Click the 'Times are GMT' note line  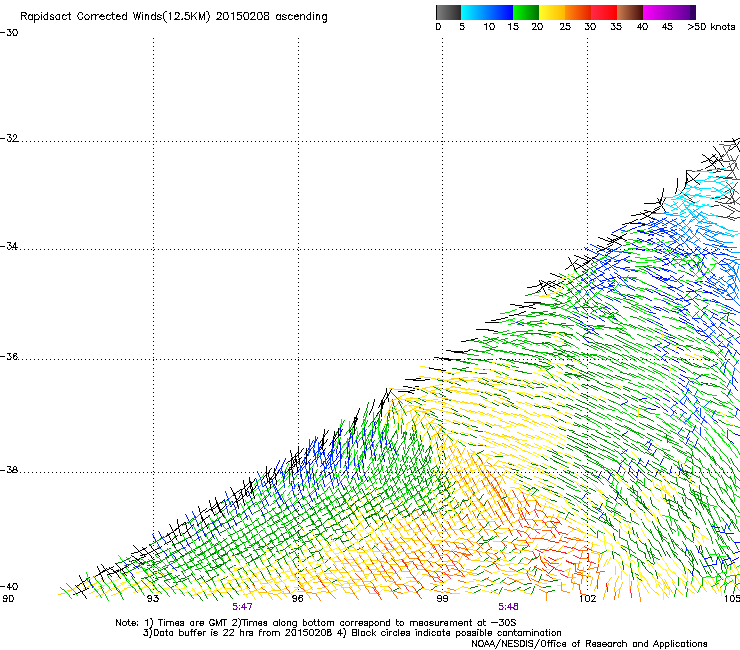316,623
